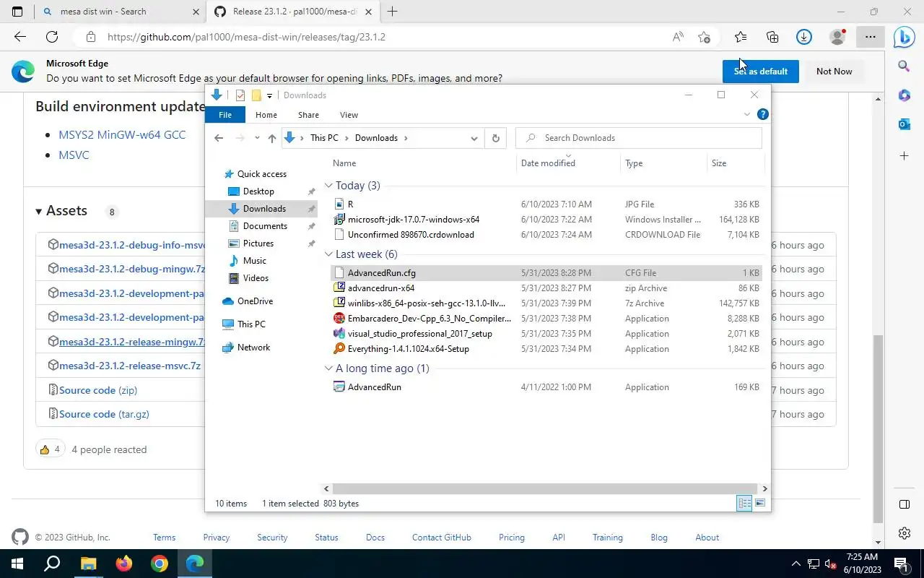
Task: Go up one level in Explorer
Action: [271, 138]
